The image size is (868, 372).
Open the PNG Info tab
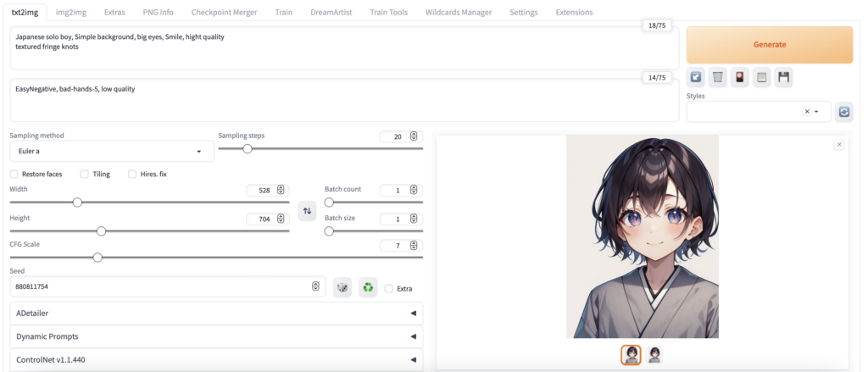(x=159, y=12)
